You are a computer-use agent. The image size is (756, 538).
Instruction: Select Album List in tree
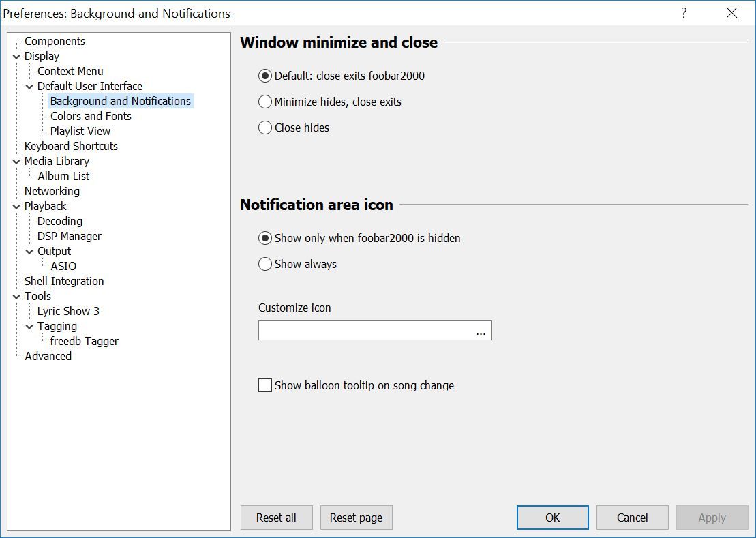pyautogui.click(x=63, y=175)
